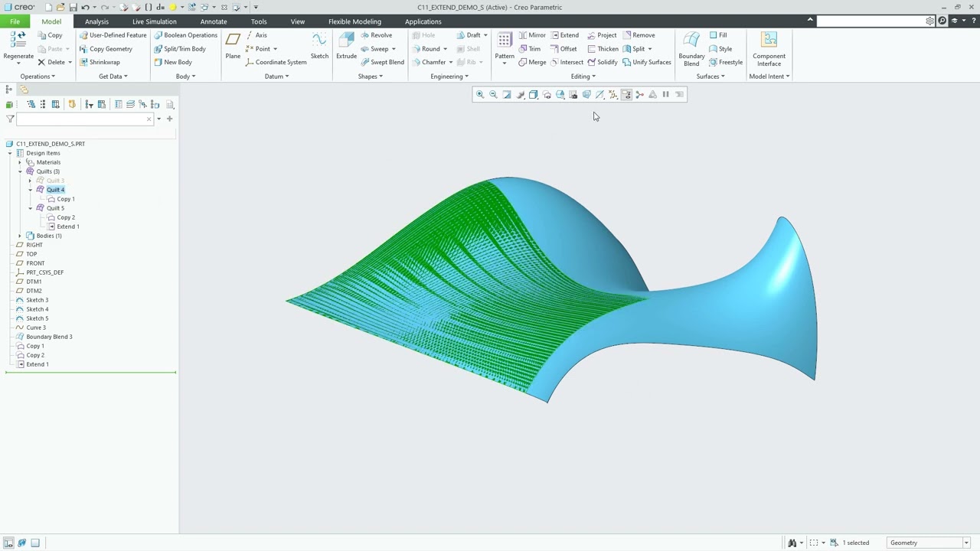Click the Pattern tool icon

(x=505, y=41)
